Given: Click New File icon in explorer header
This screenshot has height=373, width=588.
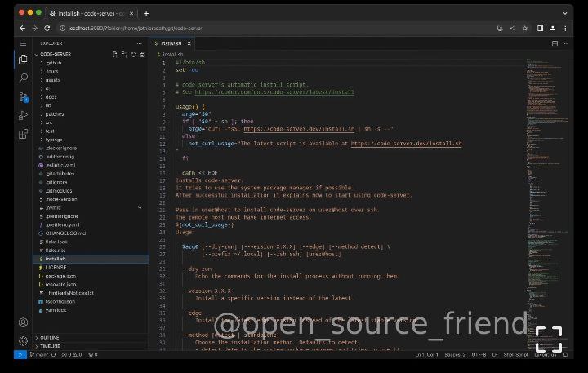Looking at the screenshot, I should pyautogui.click(x=115, y=55).
